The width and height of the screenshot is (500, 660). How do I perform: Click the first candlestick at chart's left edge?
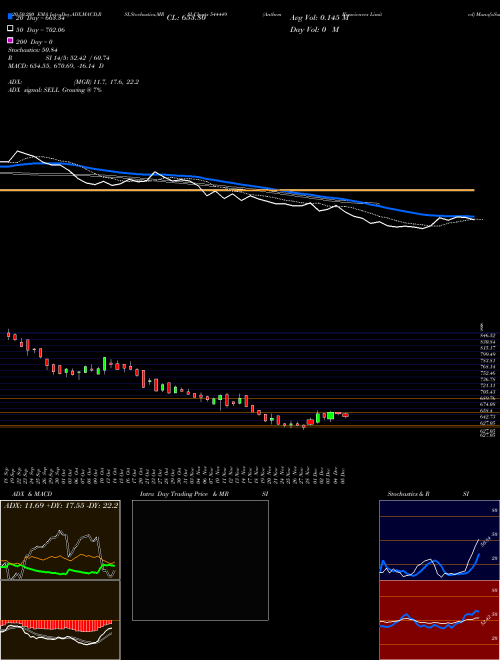point(8,335)
